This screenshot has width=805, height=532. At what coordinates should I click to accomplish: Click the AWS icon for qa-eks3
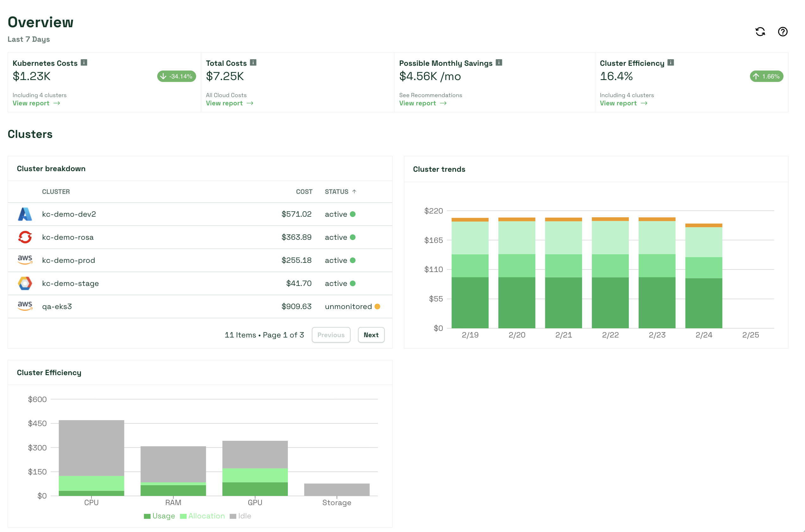coord(25,306)
